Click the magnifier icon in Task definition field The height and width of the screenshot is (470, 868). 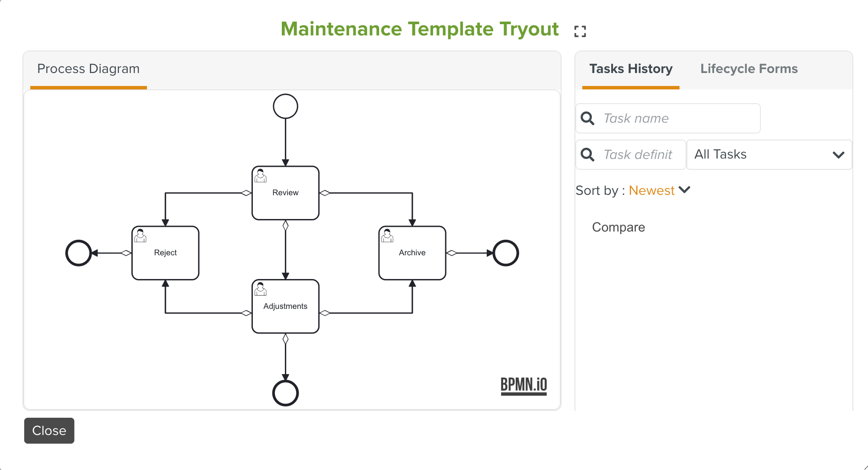point(587,155)
